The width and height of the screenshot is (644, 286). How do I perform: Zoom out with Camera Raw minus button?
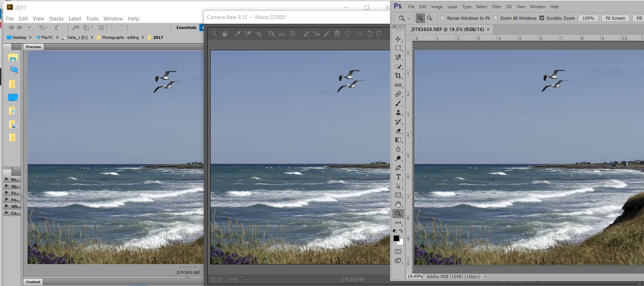pos(213,280)
